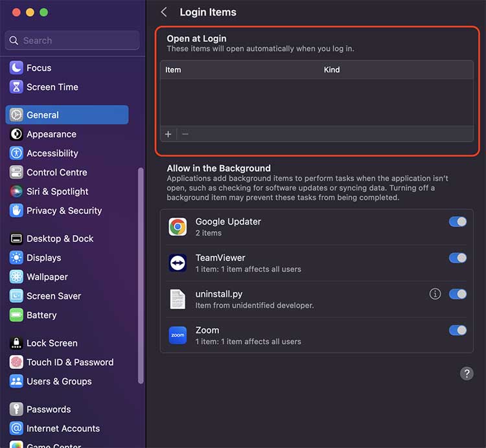Select Screen Saver label in sidebar

tap(54, 296)
